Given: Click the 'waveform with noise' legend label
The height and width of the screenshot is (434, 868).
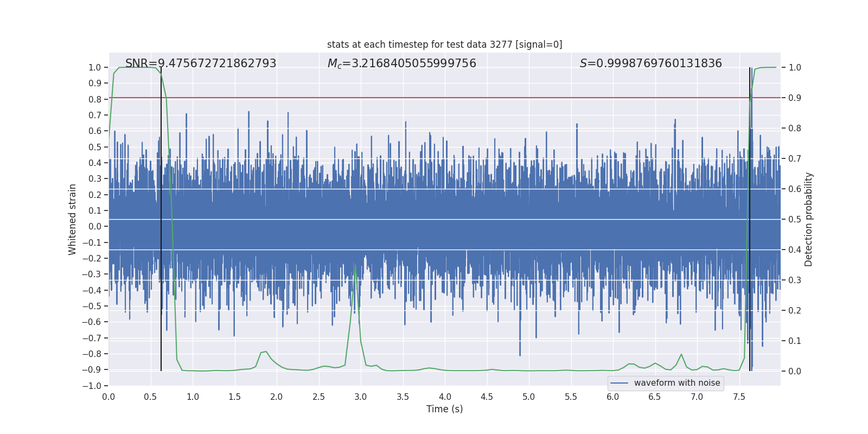Looking at the screenshot, I should (x=676, y=383).
